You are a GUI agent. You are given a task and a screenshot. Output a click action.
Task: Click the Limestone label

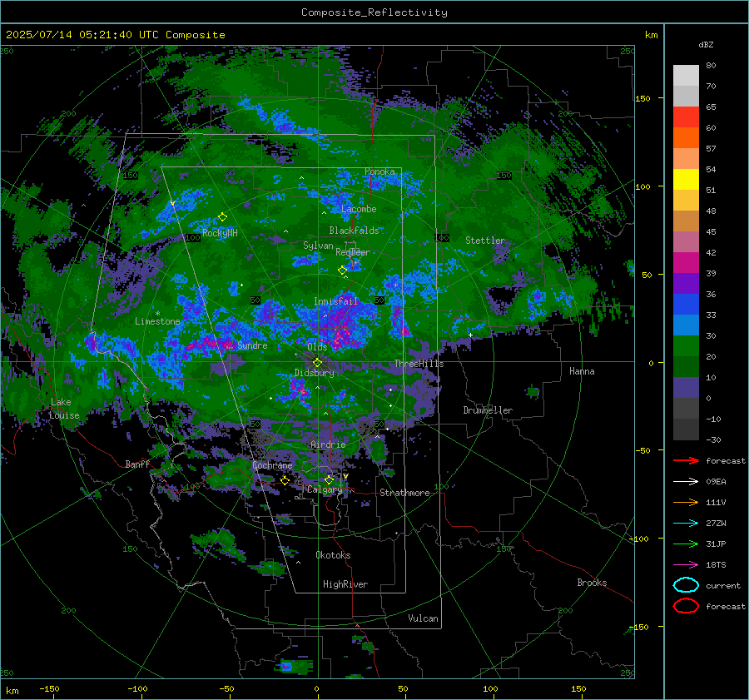[x=157, y=321]
